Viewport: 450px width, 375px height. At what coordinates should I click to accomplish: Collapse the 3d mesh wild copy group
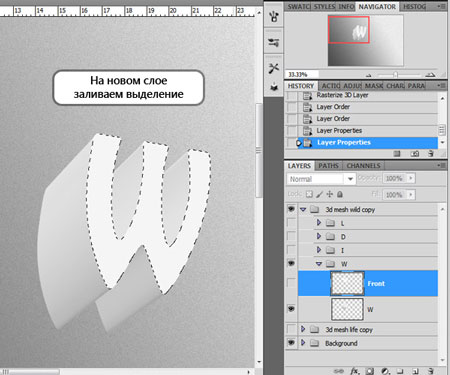click(303, 209)
